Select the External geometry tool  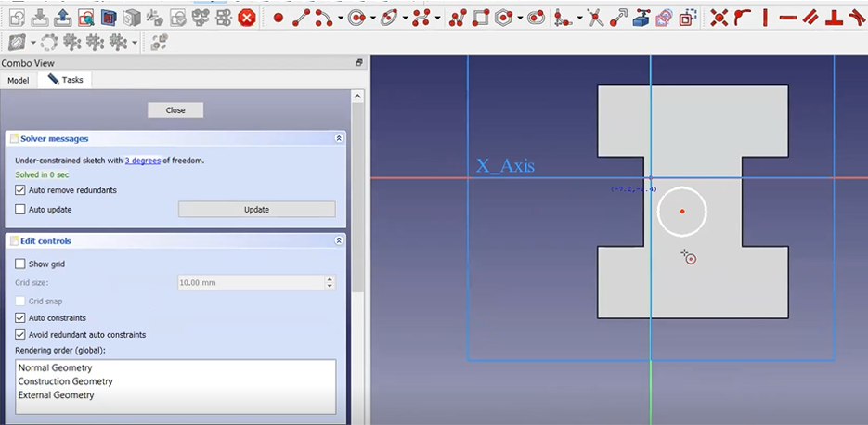coord(641,19)
